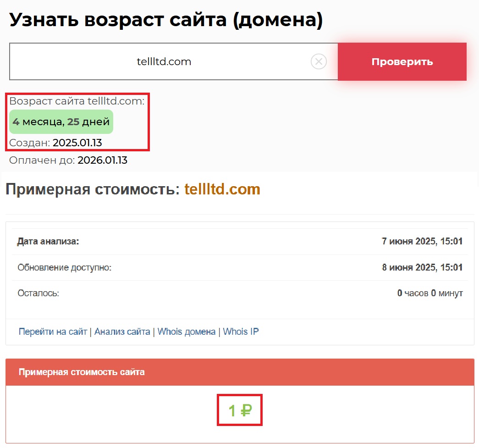The image size is (479, 448).
Task: Click the Обновление доступно label
Action: [x=65, y=267]
